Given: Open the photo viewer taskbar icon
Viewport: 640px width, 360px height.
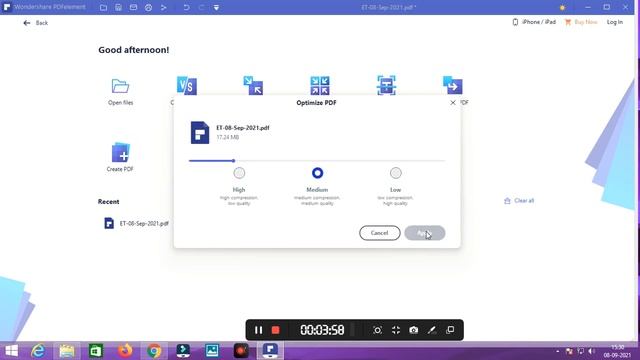Looking at the screenshot, I should pyautogui.click(x=212, y=351).
